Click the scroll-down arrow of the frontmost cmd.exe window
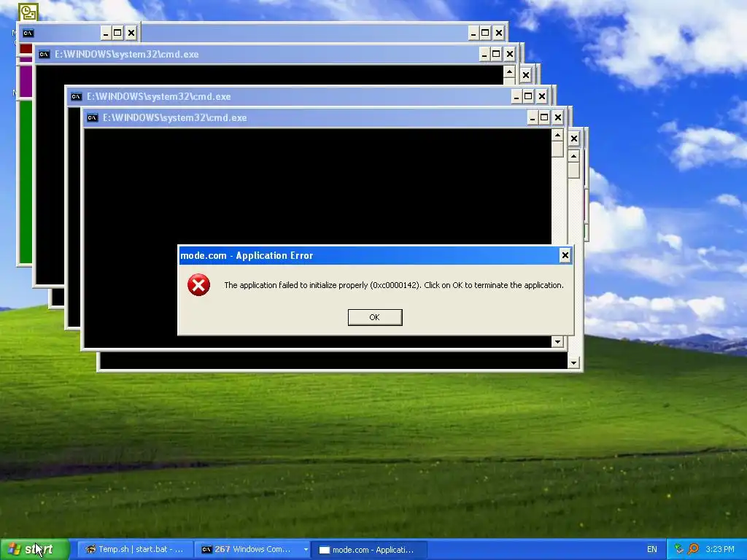The width and height of the screenshot is (747, 560). 557,341
